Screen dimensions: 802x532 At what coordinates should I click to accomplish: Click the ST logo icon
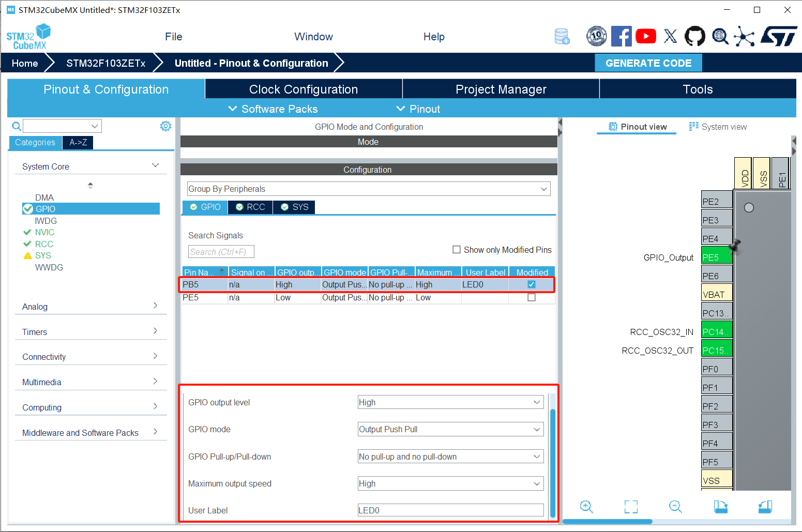[779, 36]
